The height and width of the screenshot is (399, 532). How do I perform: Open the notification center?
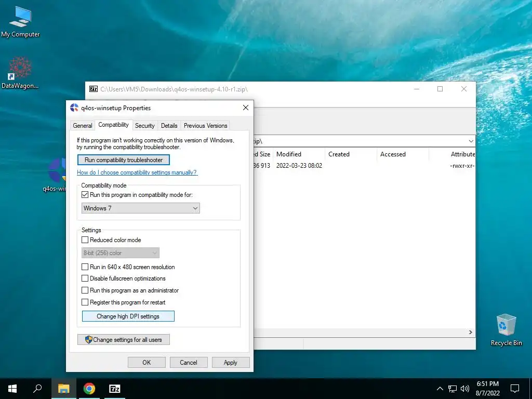point(515,389)
